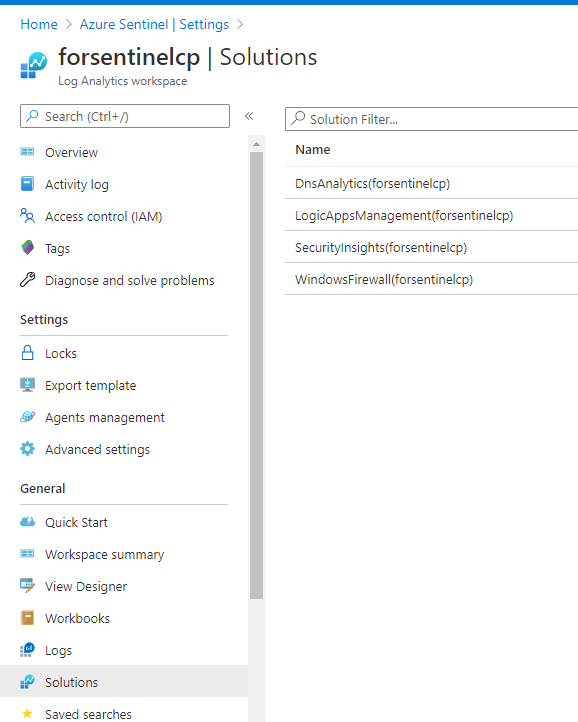
Task: Open the SecurityInsights(forsentinelcp) solution
Action: [x=381, y=247]
